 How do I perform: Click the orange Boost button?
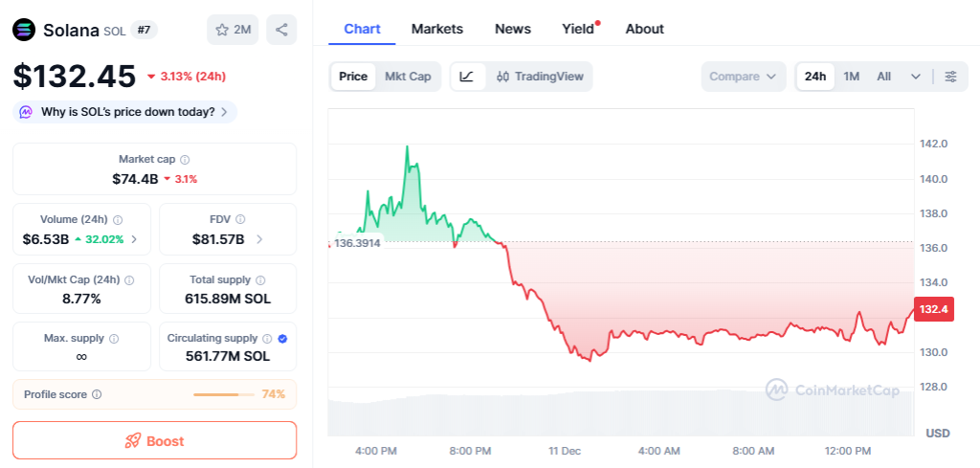click(x=154, y=440)
